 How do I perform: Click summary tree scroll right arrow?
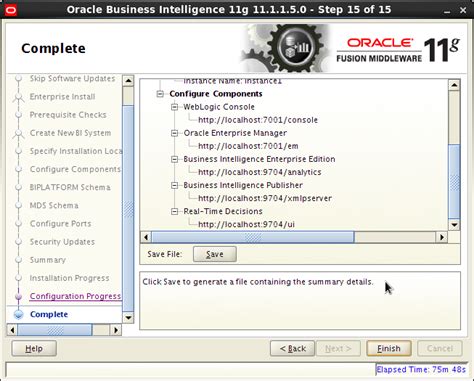[x=442, y=237]
